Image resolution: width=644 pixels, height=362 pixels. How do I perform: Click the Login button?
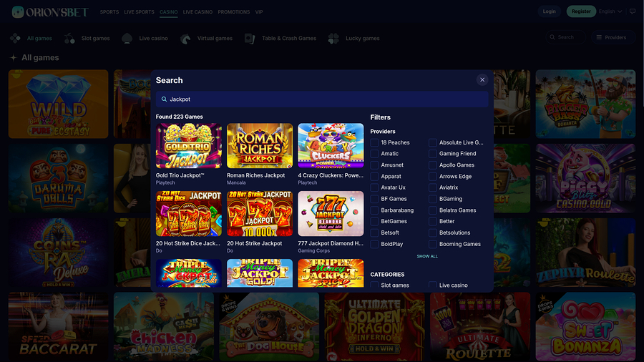[x=549, y=11]
